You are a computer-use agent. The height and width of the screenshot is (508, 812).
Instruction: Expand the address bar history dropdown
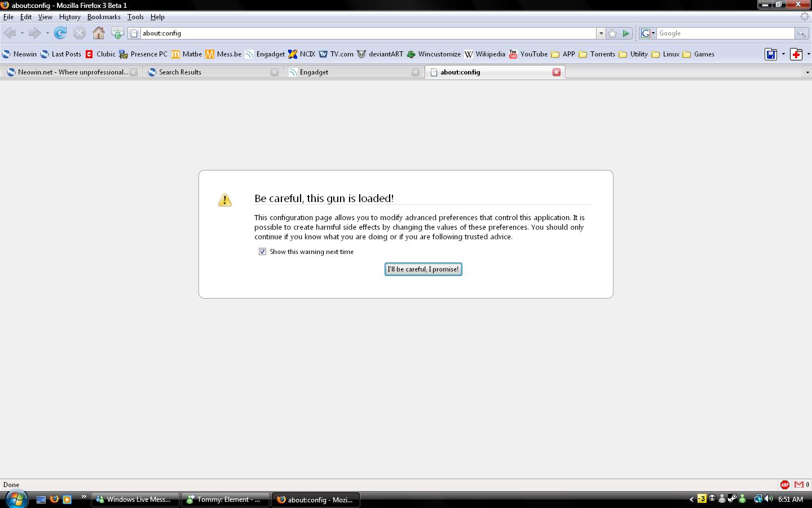point(601,33)
